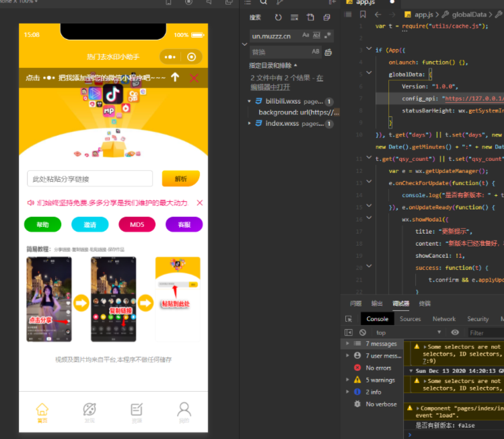Open the top context dropdown
The image size is (504, 439).
click(408, 333)
